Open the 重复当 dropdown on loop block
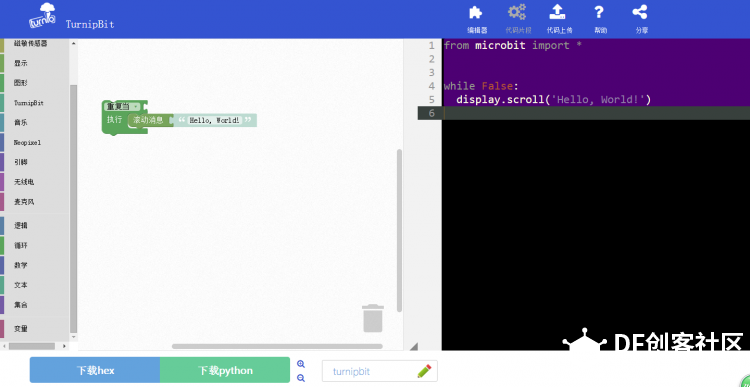The width and height of the screenshot is (750, 387). coord(123,107)
